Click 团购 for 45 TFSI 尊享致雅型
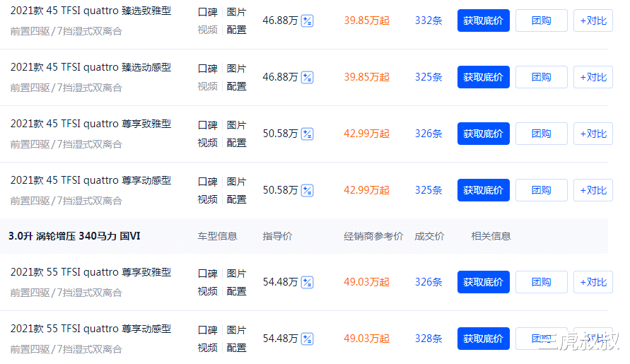Image resolution: width=630 pixels, height=364 pixels. click(x=541, y=134)
